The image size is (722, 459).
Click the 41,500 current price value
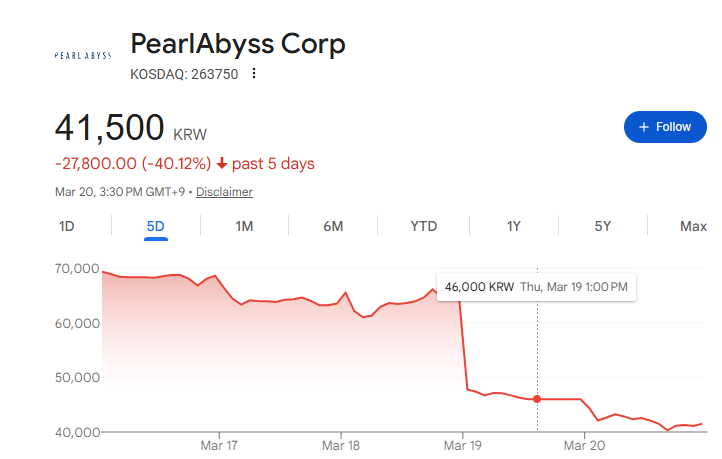click(109, 129)
